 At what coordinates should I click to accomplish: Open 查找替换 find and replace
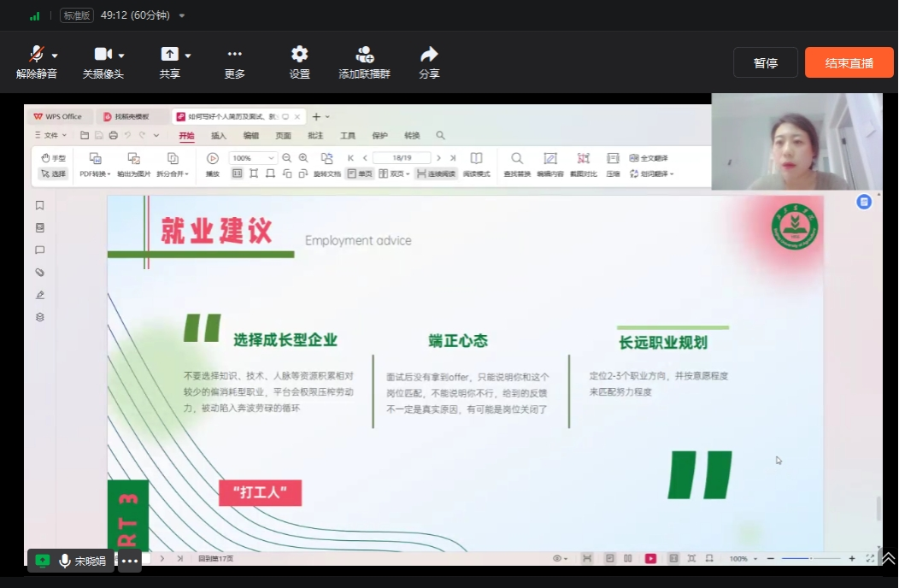(x=517, y=159)
